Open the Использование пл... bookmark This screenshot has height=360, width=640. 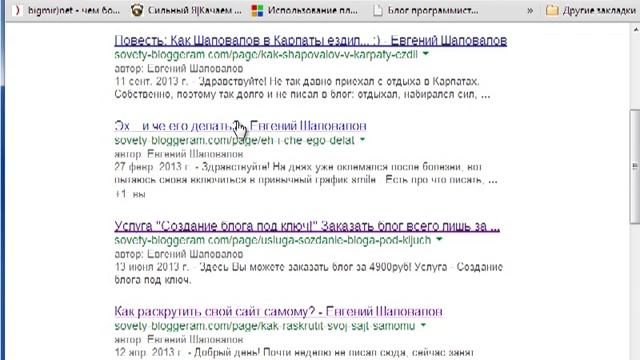tap(304, 11)
